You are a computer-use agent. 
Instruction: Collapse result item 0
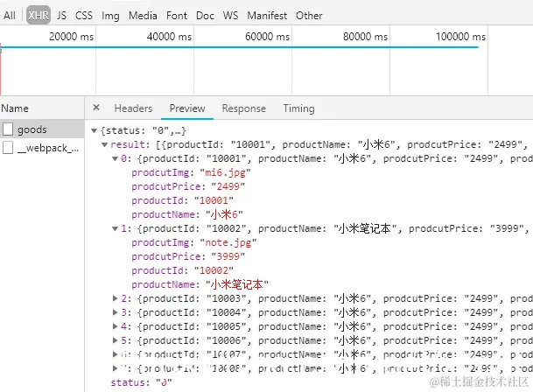pyautogui.click(x=116, y=158)
